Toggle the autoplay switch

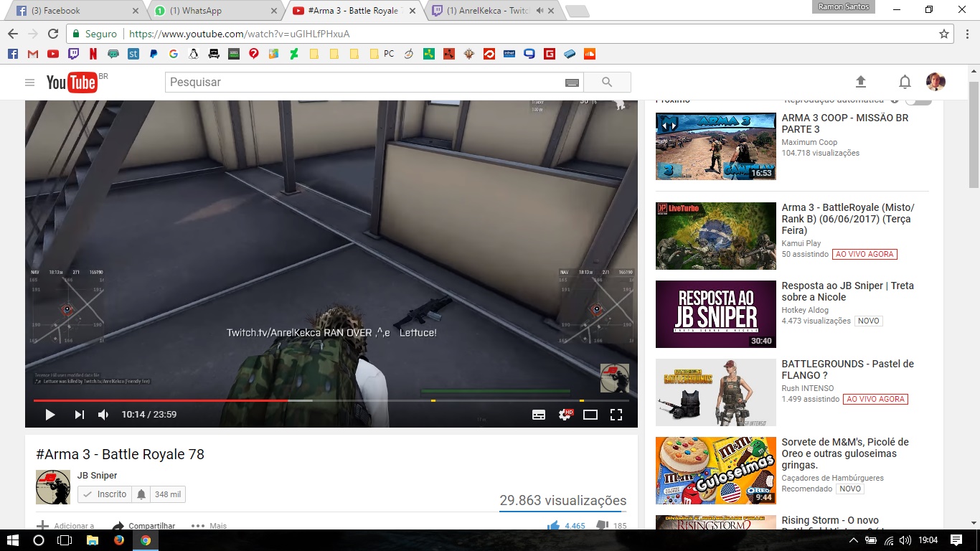(x=918, y=100)
